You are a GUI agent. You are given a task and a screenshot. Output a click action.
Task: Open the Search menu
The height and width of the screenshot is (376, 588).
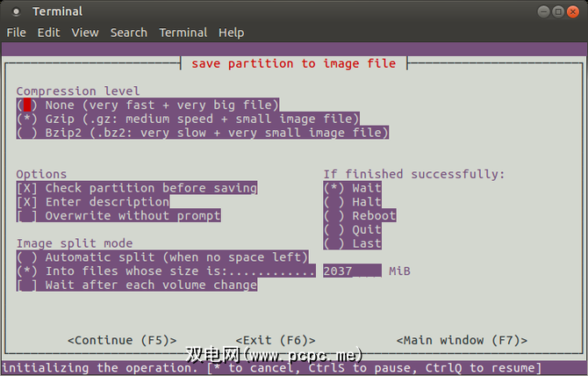(129, 33)
